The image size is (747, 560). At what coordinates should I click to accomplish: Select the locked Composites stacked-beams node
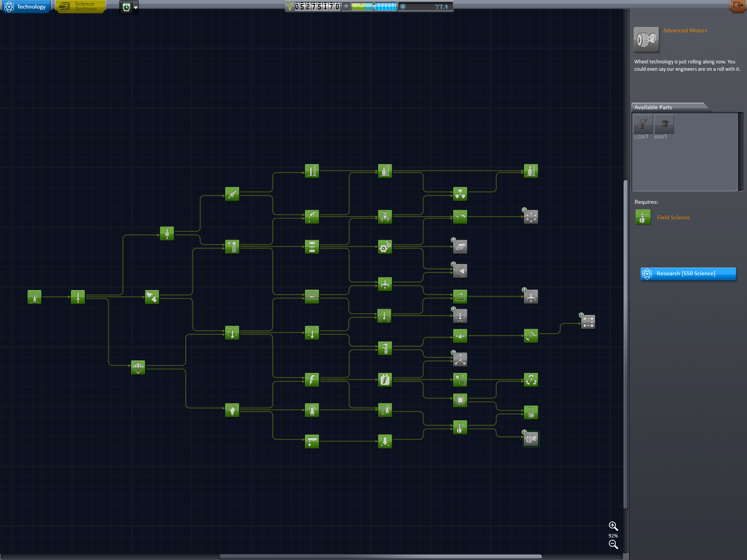(460, 247)
